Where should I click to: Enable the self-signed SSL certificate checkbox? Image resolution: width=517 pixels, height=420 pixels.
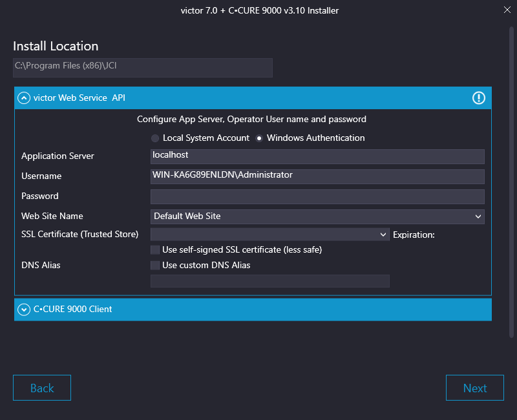154,249
